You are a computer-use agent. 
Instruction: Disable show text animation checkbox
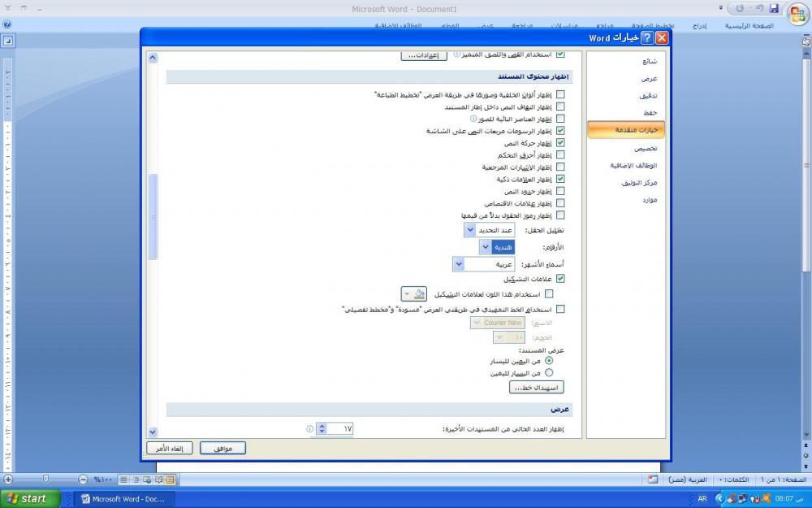click(560, 142)
